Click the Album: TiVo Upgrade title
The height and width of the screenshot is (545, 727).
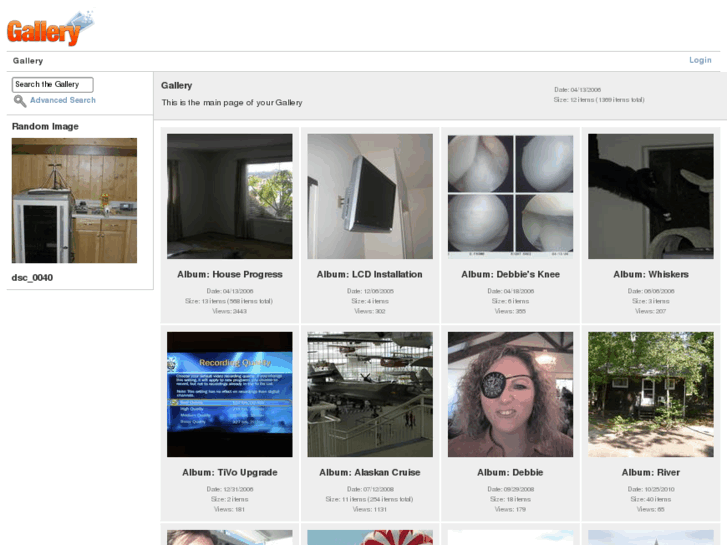230,472
